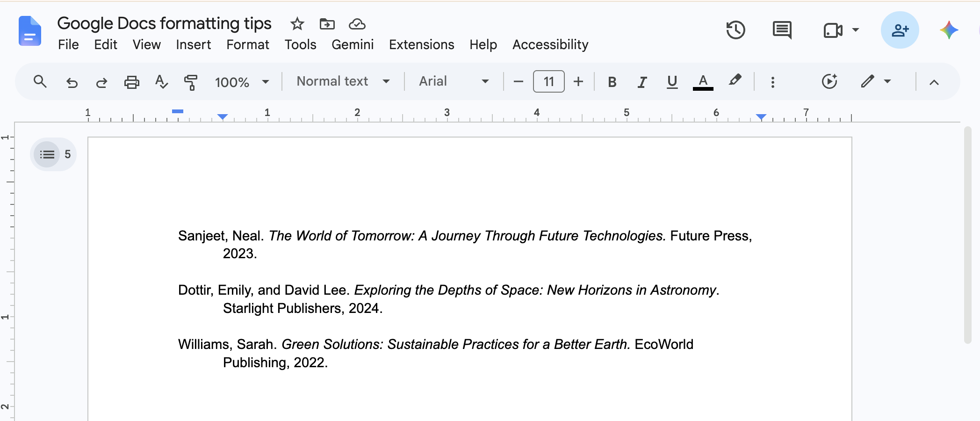The width and height of the screenshot is (980, 421).
Task: Open version history clock icon
Action: point(735,30)
